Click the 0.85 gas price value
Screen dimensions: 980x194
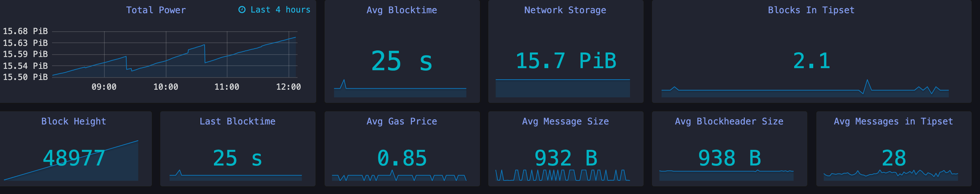[402, 158]
